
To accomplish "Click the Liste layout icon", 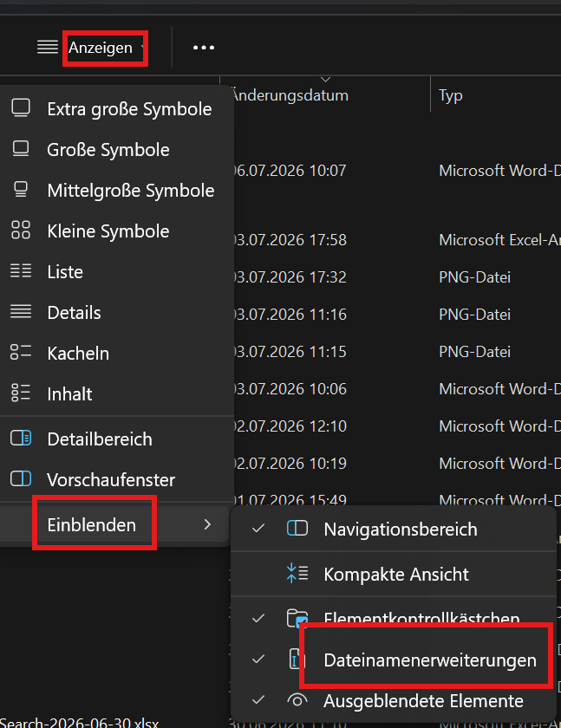I will click(x=21, y=270).
